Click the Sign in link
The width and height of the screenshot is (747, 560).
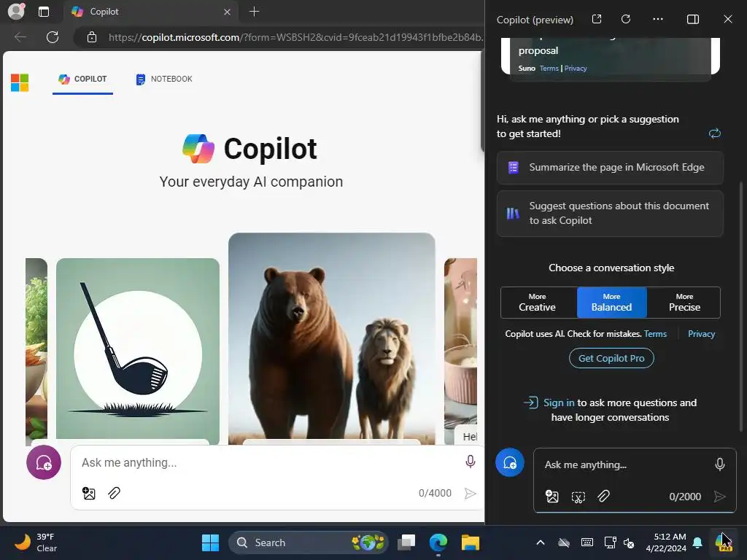pos(559,402)
